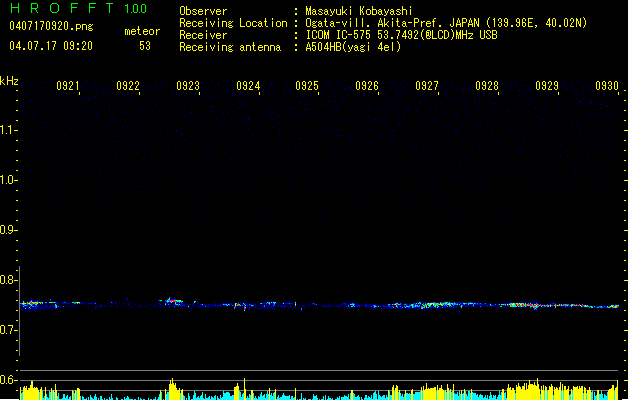This screenshot has height=400, width=629.
Task: Click the meteor label
Action: 142,31
